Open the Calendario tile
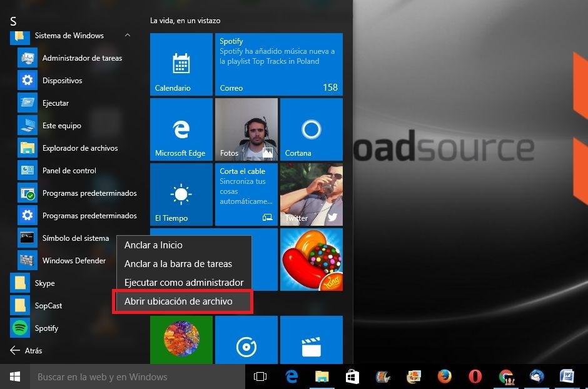 tap(181, 64)
